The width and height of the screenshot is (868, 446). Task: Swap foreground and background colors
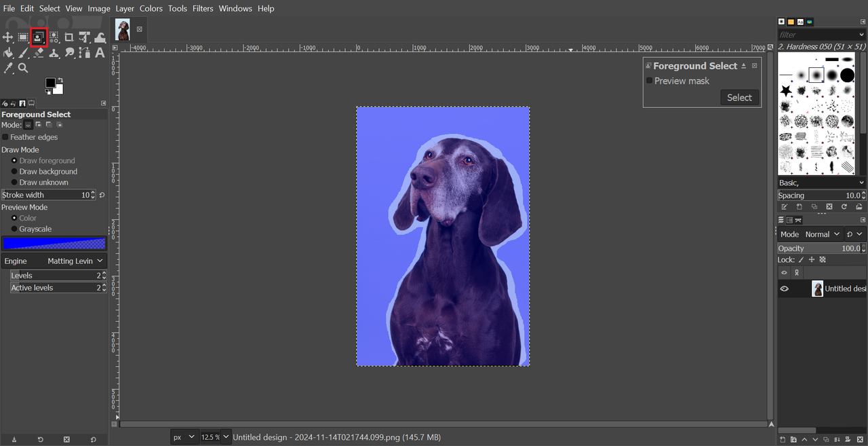click(x=60, y=80)
